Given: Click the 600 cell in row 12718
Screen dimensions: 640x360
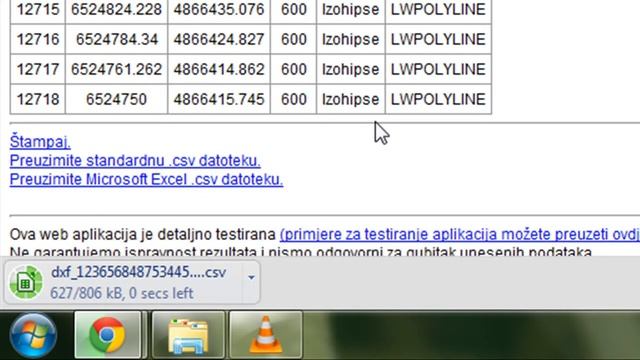Looking at the screenshot, I should (x=293, y=99).
